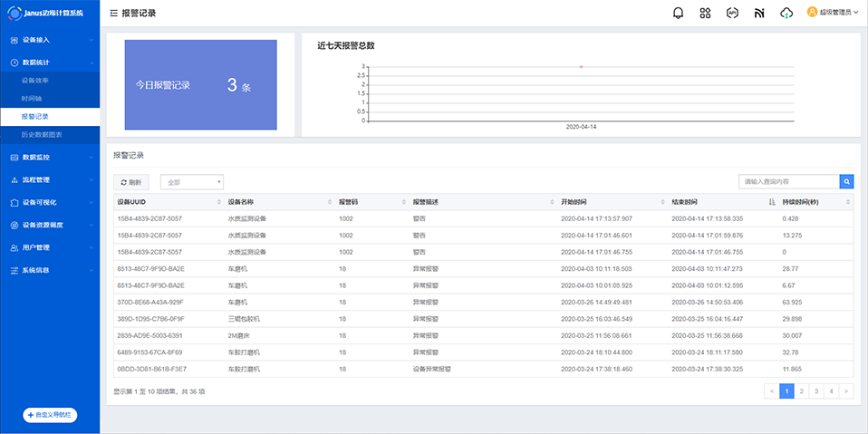Select 设备效率 in the sidebar
The width and height of the screenshot is (868, 434).
(35, 81)
